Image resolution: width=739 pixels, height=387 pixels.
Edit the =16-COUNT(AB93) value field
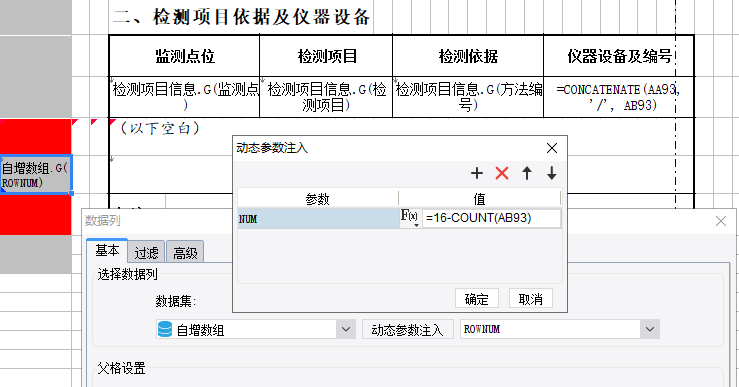tap(491, 218)
